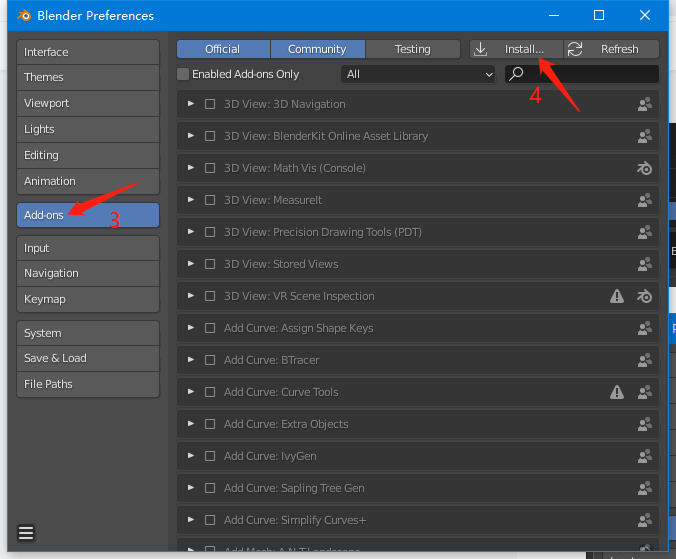The width and height of the screenshot is (676, 559).
Task: Click the add-on search input field
Action: [x=582, y=74]
